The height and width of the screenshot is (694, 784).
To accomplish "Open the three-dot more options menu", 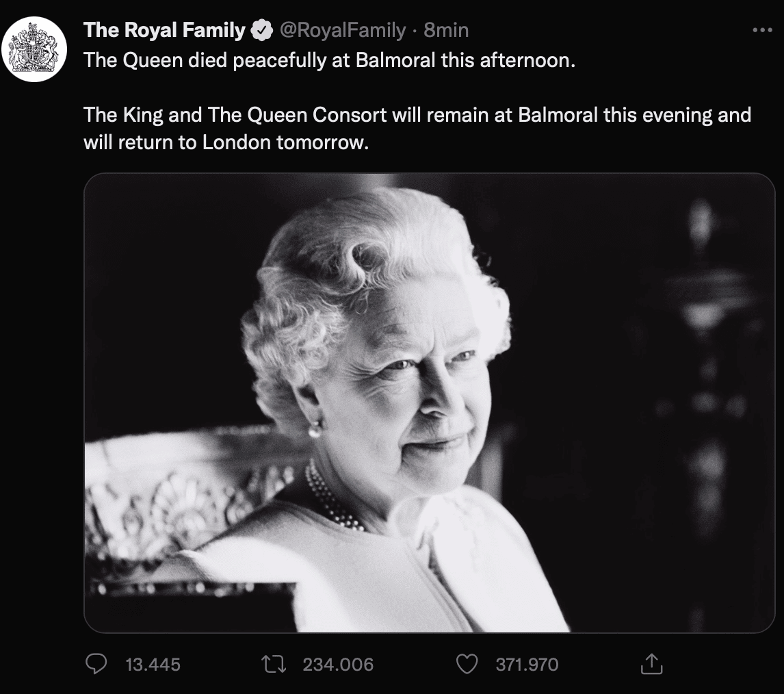I will point(762,31).
